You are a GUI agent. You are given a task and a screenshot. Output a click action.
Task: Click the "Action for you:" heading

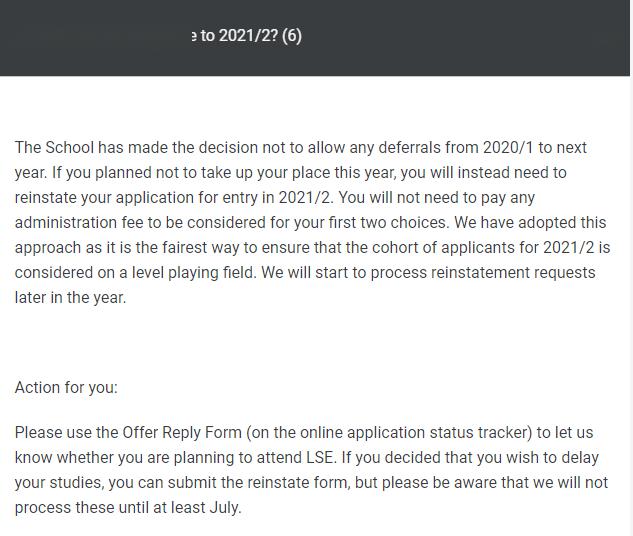(x=66, y=387)
